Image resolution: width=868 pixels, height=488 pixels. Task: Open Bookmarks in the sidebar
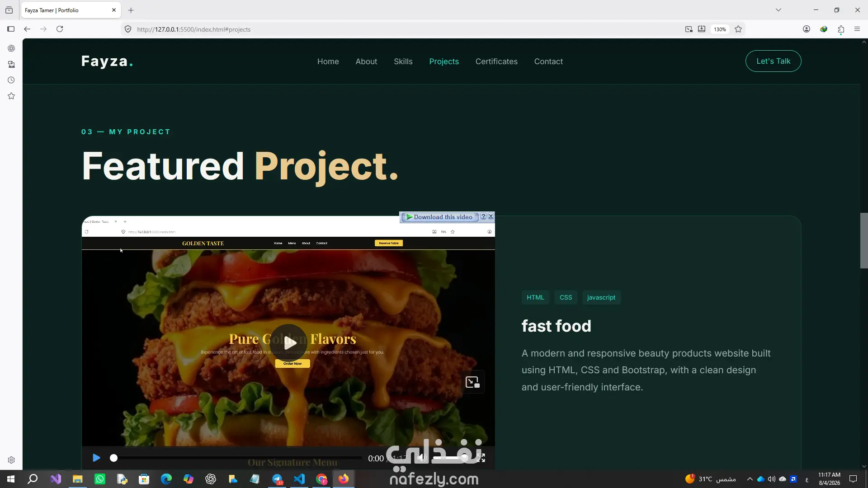point(11,96)
